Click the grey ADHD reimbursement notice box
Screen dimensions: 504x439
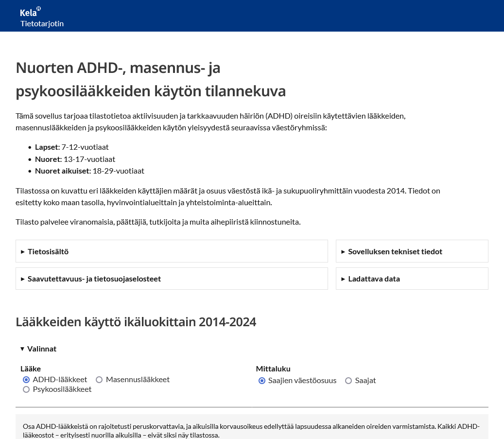[x=252, y=429]
